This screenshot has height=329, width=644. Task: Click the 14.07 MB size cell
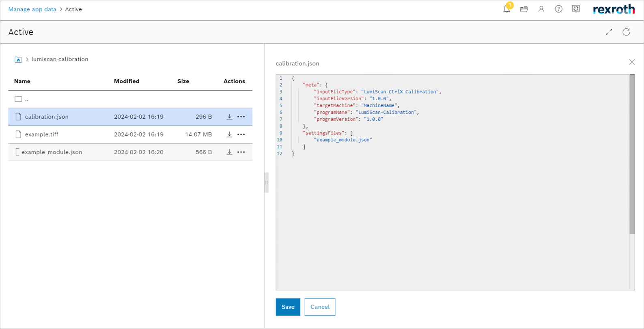tap(198, 134)
